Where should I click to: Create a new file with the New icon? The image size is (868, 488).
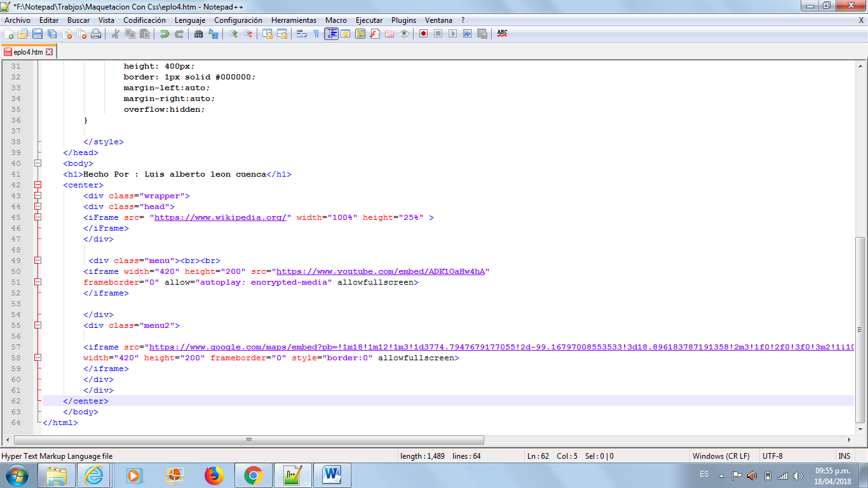click(x=8, y=34)
